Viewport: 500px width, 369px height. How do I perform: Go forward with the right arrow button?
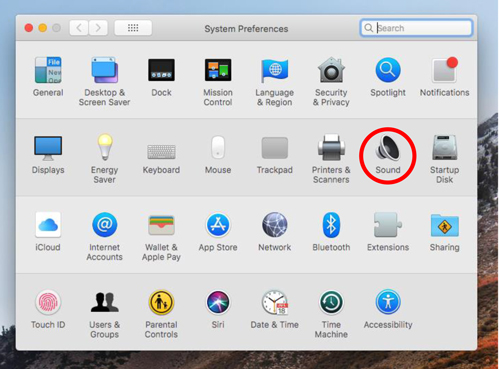click(98, 28)
